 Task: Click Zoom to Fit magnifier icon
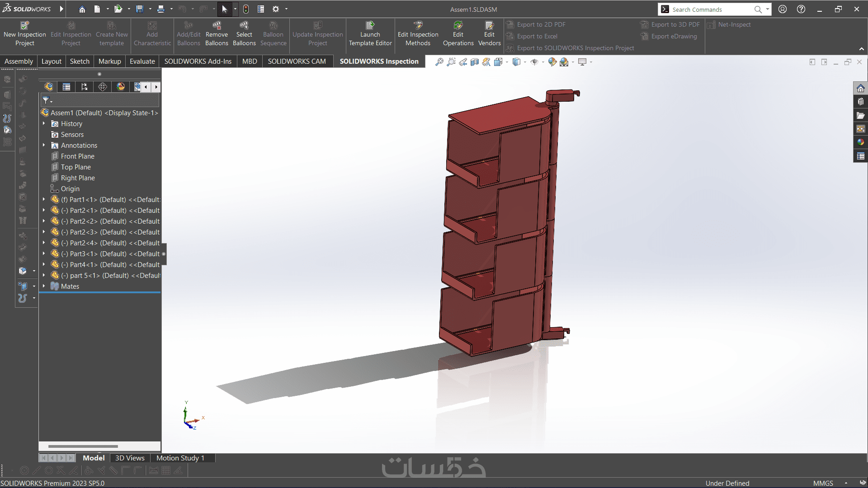tap(439, 62)
